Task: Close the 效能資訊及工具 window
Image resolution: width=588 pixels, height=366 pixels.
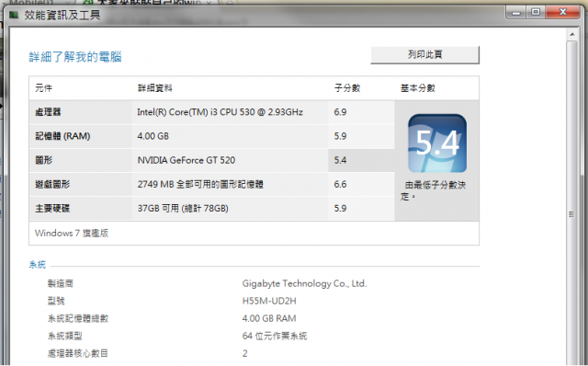Action: (x=562, y=12)
